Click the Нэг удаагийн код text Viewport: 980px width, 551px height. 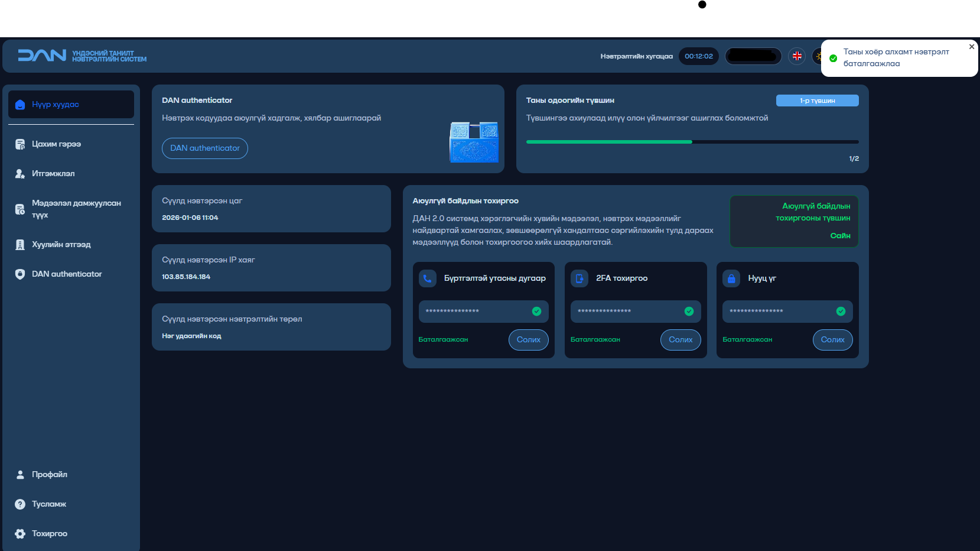[x=191, y=336]
